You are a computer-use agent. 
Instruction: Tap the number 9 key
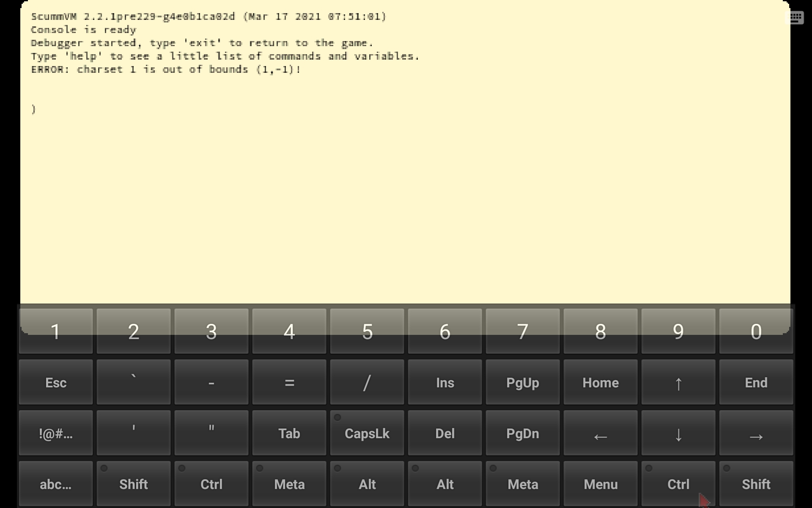[678, 331]
